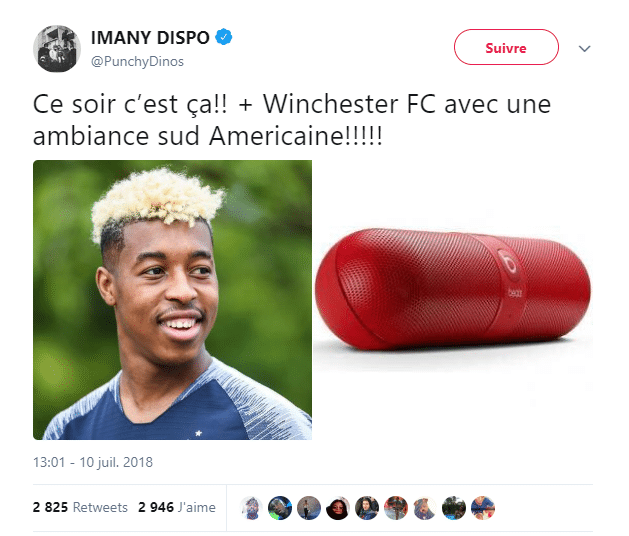Click the blue verified badge icon
Viewport: 629px width, 536px height.
click(224, 37)
